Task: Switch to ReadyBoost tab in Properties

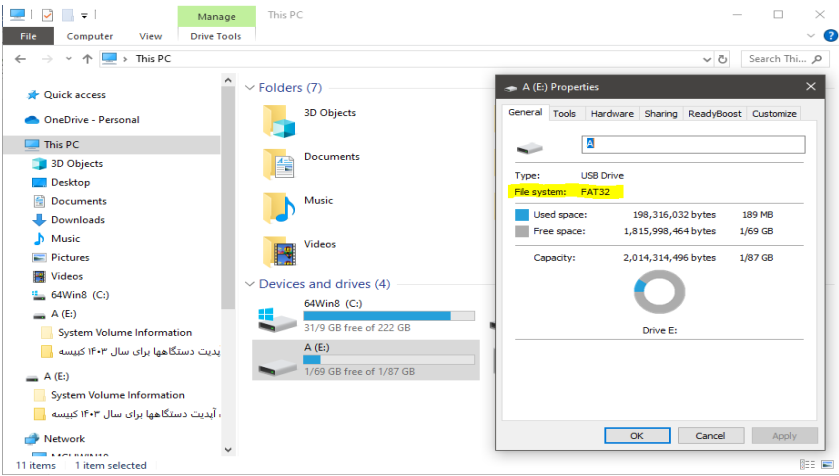Action: pyautogui.click(x=714, y=113)
